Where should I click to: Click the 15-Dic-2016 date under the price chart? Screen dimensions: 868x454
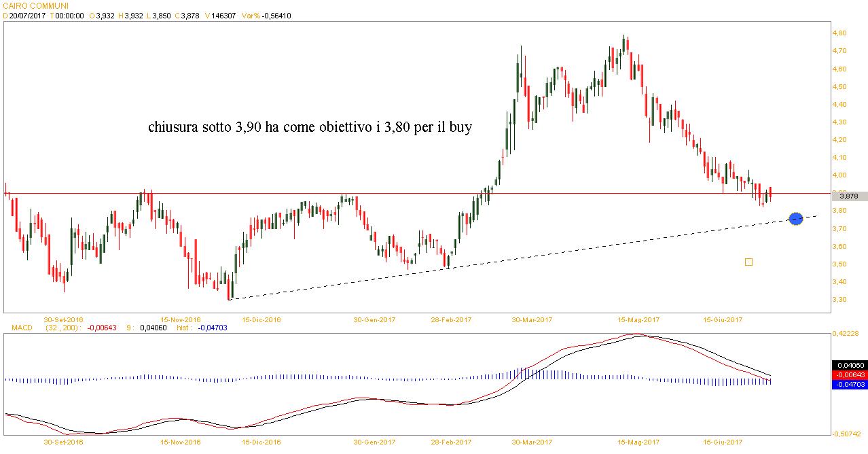(x=261, y=319)
